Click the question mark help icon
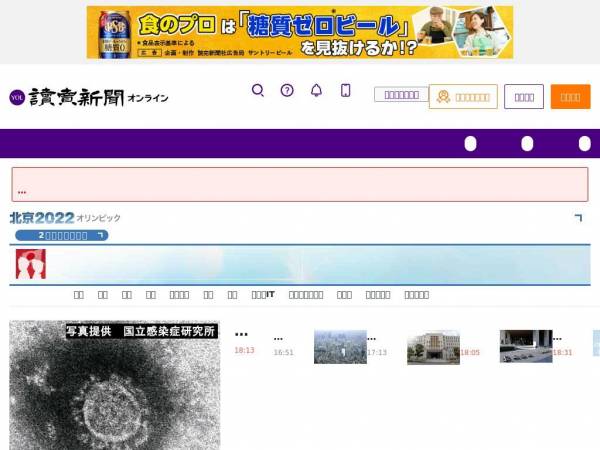This screenshot has width=600, height=450. click(x=287, y=90)
